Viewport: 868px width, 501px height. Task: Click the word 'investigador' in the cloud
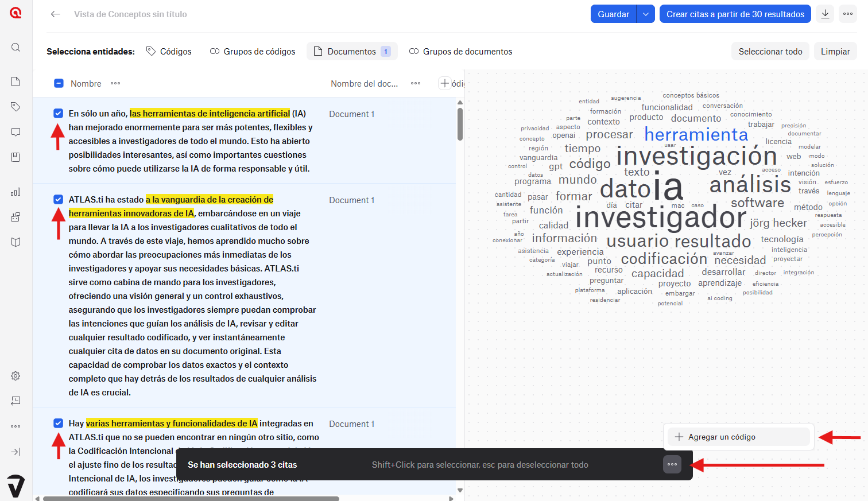[661, 217]
